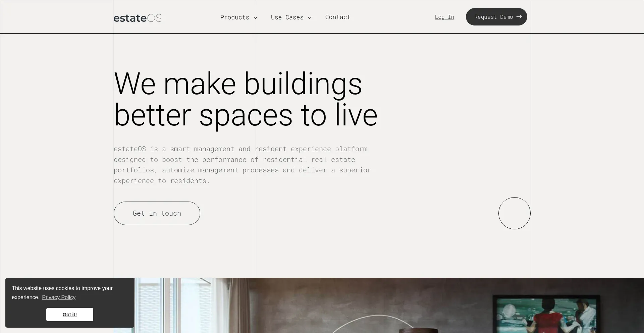Click the Request Demo button
The height and width of the screenshot is (333, 644).
point(496,17)
